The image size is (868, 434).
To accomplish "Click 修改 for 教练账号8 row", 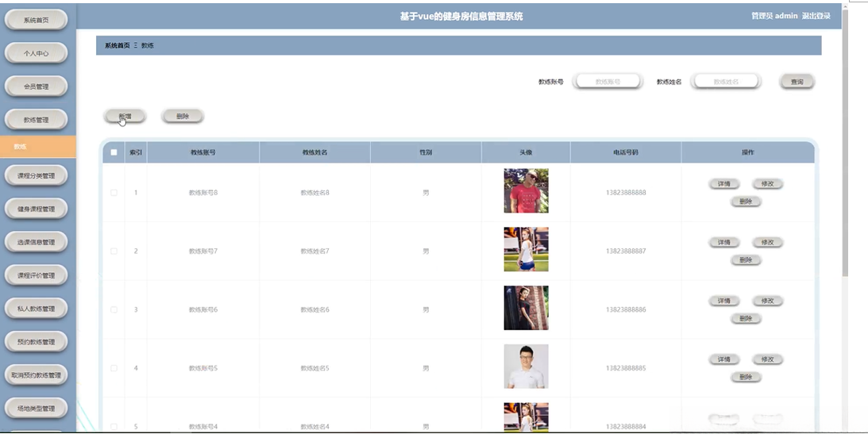I will (767, 183).
